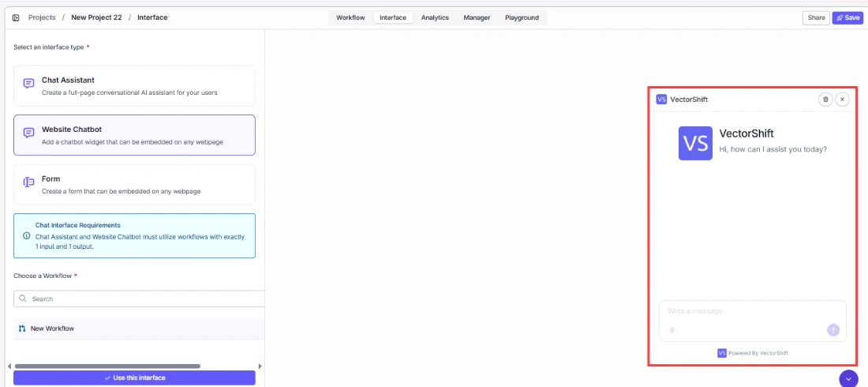Image resolution: width=868 pixels, height=387 pixels.
Task: Choose the Chat Assistant interface type
Action: click(134, 86)
